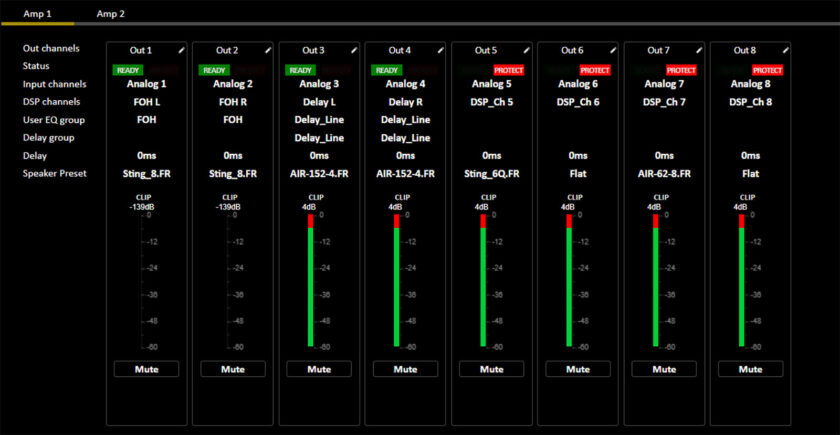Click the pencil icon beside Out 3
The width and height of the screenshot is (840, 435).
(355, 49)
